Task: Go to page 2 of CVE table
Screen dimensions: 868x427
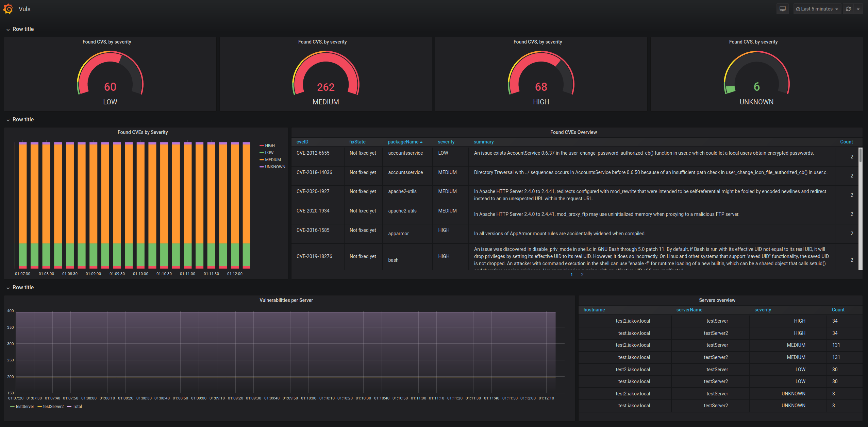Action: [x=582, y=275]
